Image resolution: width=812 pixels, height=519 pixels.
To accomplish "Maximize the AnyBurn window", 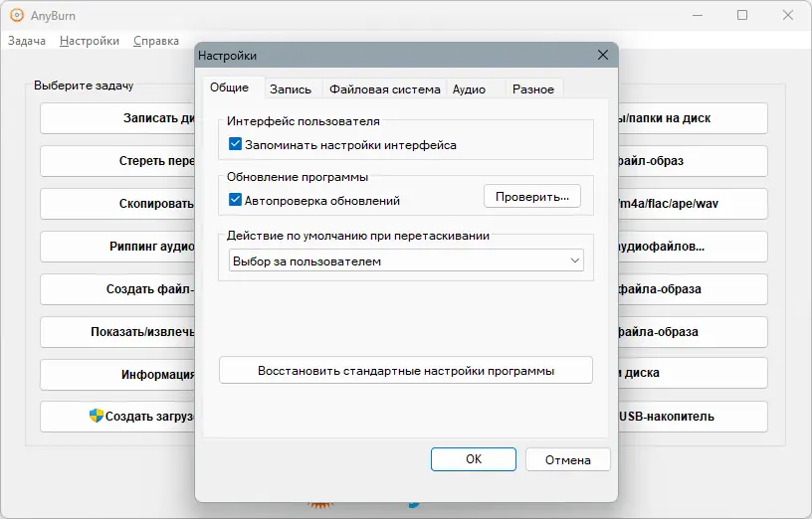I will [742, 15].
